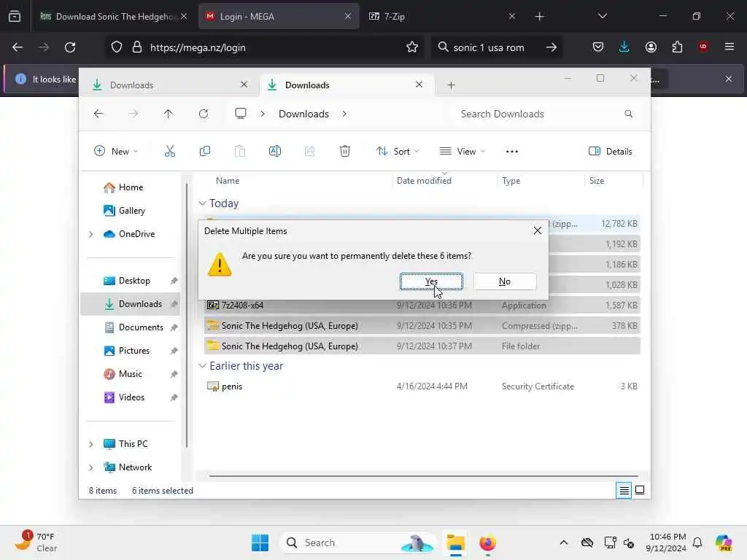Open the Firefox account icon
Screen dimensions: 747x560
click(651, 47)
